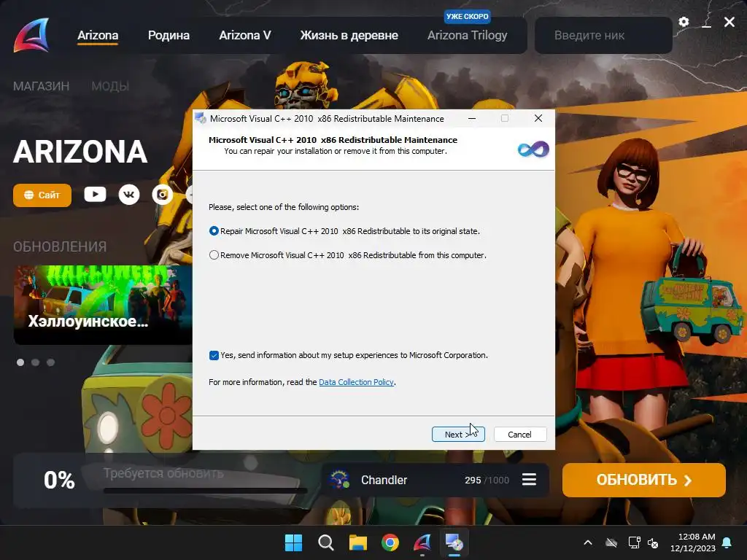Open the YouTube channel icon
Viewport: 747px width, 560px height.
coord(96,194)
